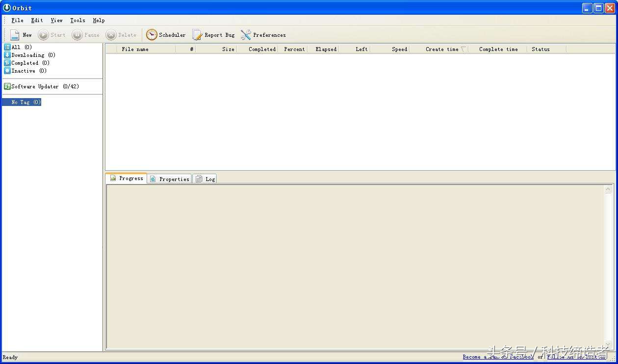The width and height of the screenshot is (618, 364).
Task: Click progress panel scrollbar down arrow
Action: [x=608, y=345]
